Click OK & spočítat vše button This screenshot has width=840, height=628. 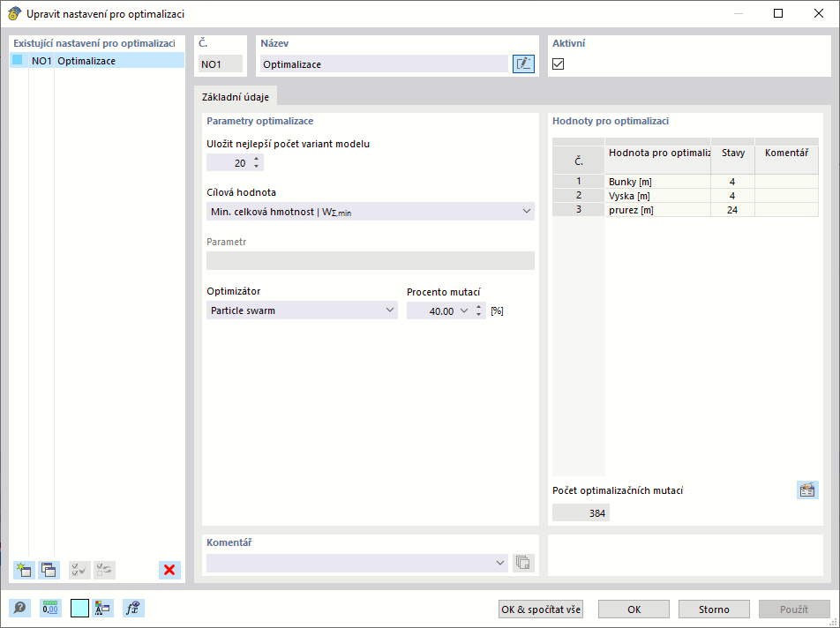(541, 609)
